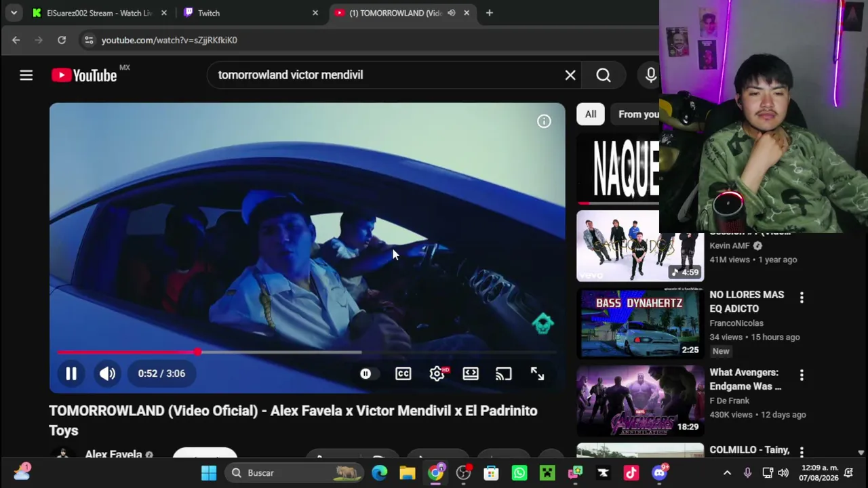Open the NAQUE recommended video thumbnail

click(x=618, y=169)
